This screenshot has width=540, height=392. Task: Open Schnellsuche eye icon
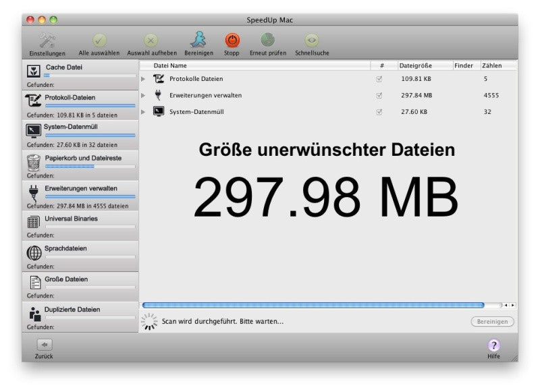coord(312,40)
